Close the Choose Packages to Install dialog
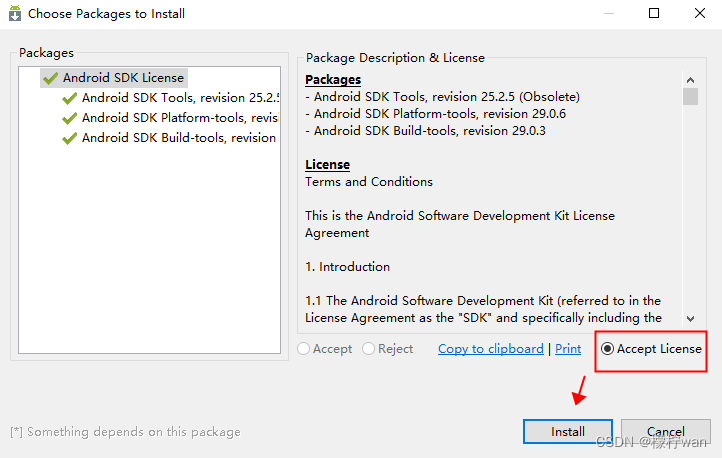 coord(698,14)
